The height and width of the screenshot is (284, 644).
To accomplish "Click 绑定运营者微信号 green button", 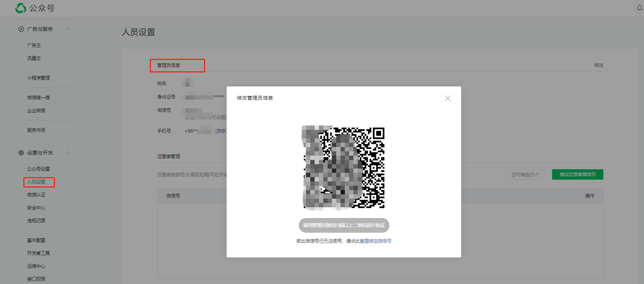I will pos(578,175).
